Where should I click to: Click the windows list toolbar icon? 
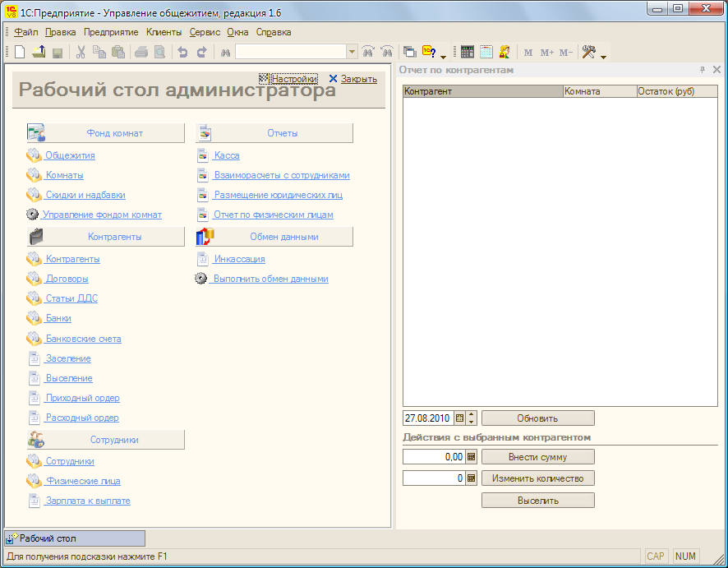(409, 52)
